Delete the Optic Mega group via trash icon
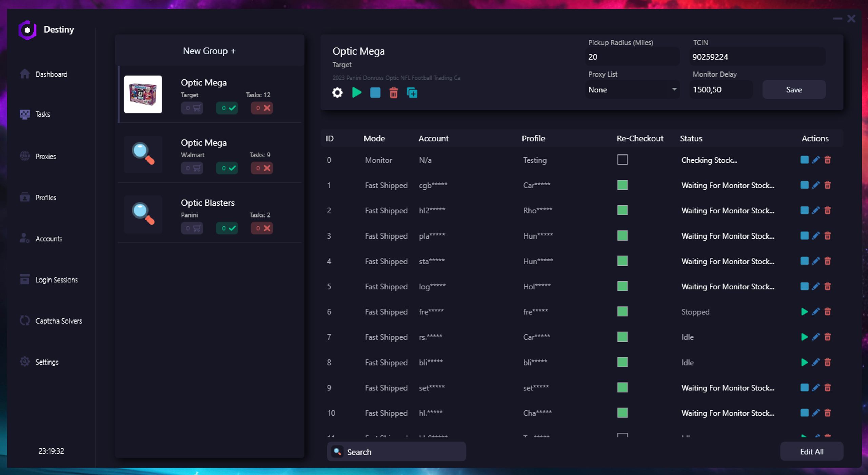868x475 pixels. point(393,92)
